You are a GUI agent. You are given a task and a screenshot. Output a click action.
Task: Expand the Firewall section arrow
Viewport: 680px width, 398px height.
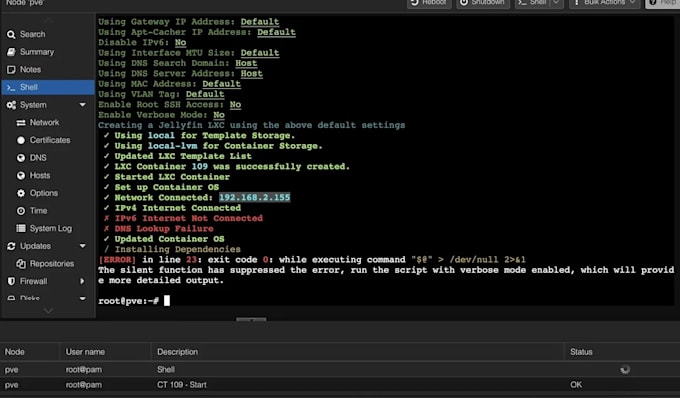[82, 281]
